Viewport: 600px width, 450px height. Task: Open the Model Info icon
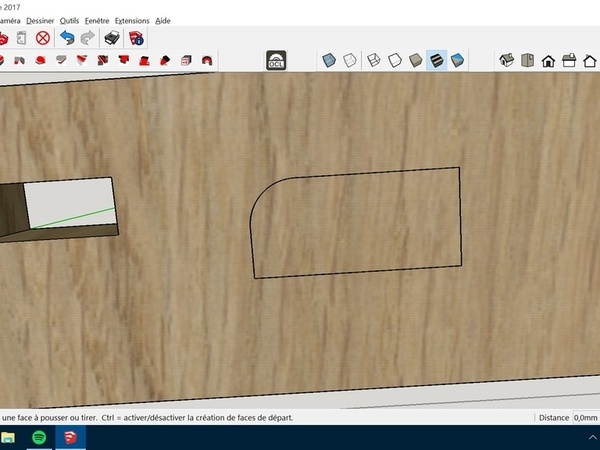click(136, 38)
